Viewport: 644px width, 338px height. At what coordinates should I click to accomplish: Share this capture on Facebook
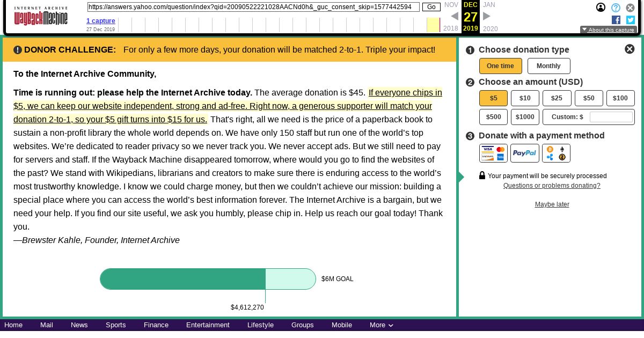click(616, 20)
